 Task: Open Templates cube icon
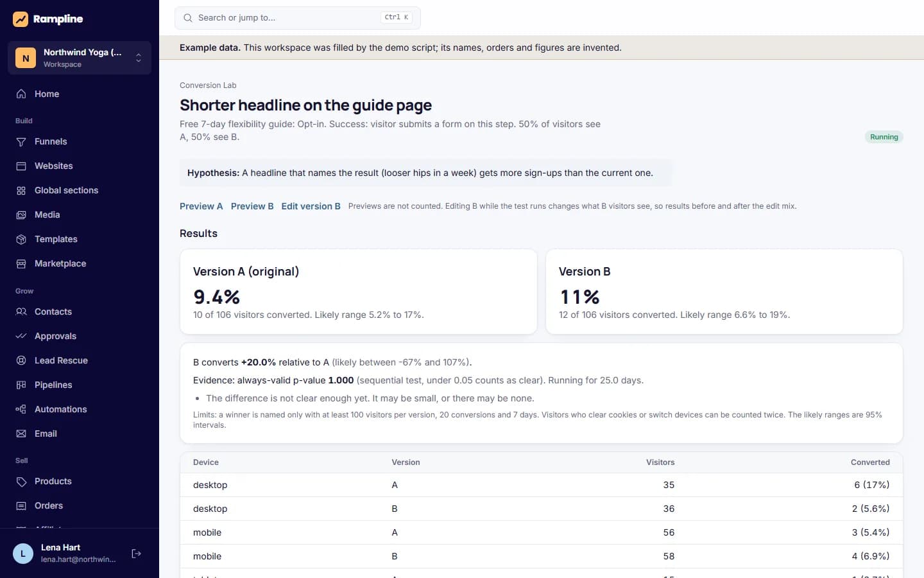tap(21, 239)
